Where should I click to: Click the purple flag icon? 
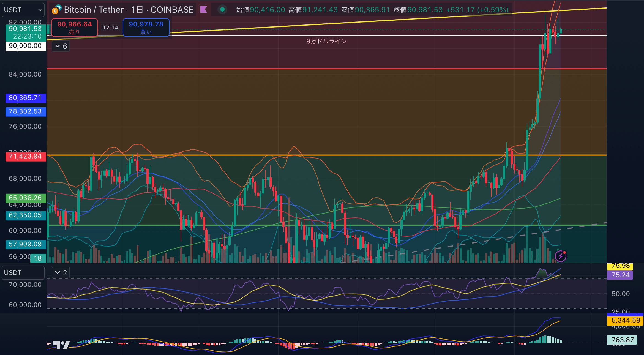tap(203, 10)
